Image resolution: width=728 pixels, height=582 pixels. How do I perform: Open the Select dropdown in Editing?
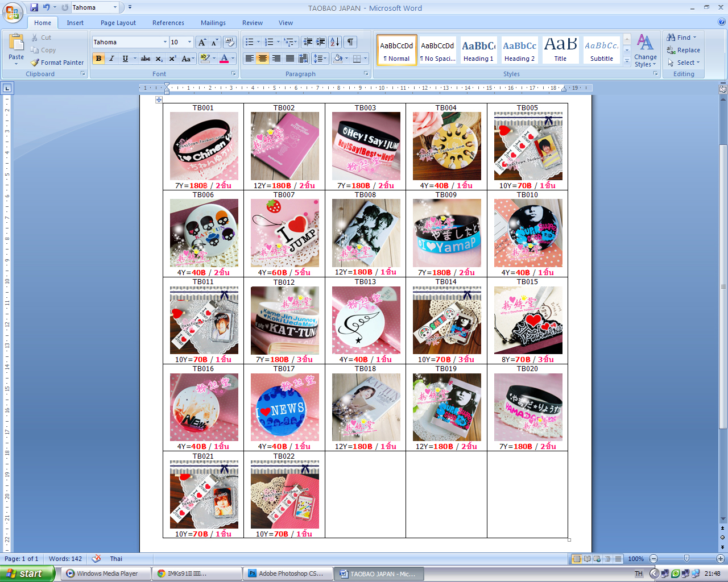pos(684,63)
